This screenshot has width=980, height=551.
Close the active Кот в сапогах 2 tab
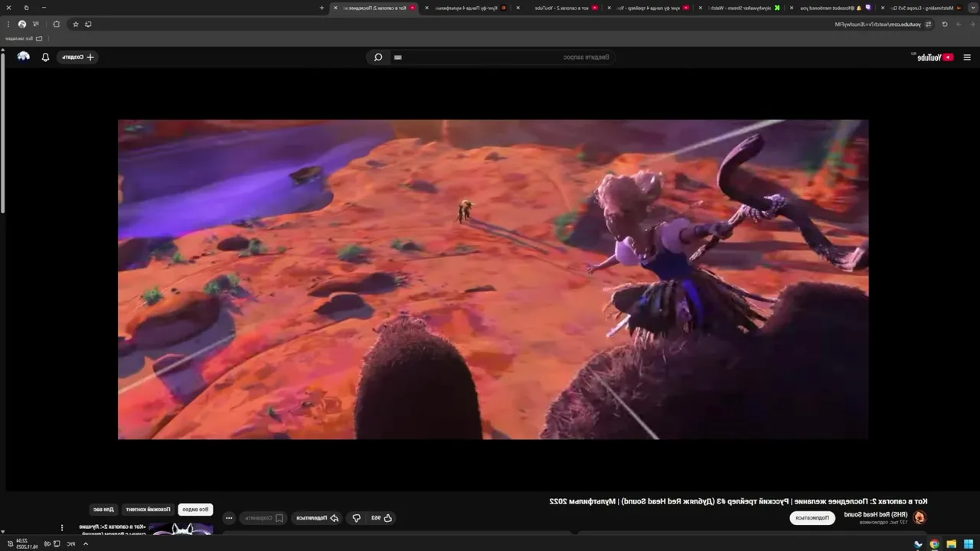335,8
